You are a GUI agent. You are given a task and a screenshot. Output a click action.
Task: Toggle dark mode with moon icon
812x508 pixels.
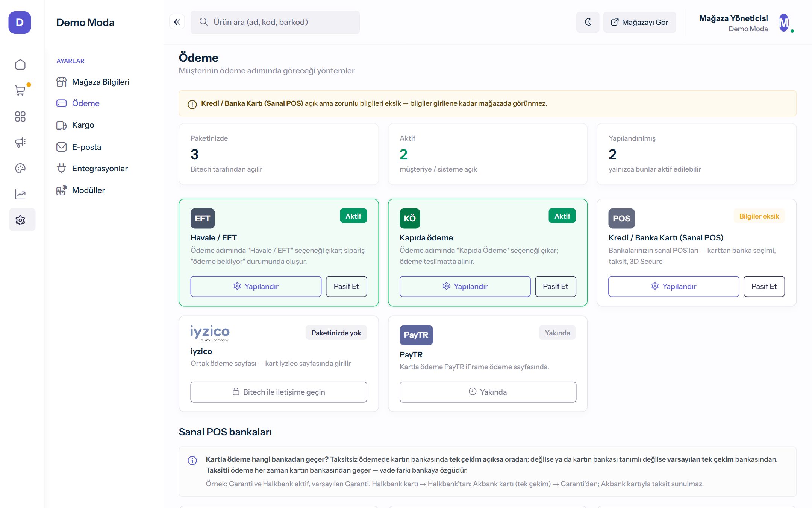click(x=588, y=22)
